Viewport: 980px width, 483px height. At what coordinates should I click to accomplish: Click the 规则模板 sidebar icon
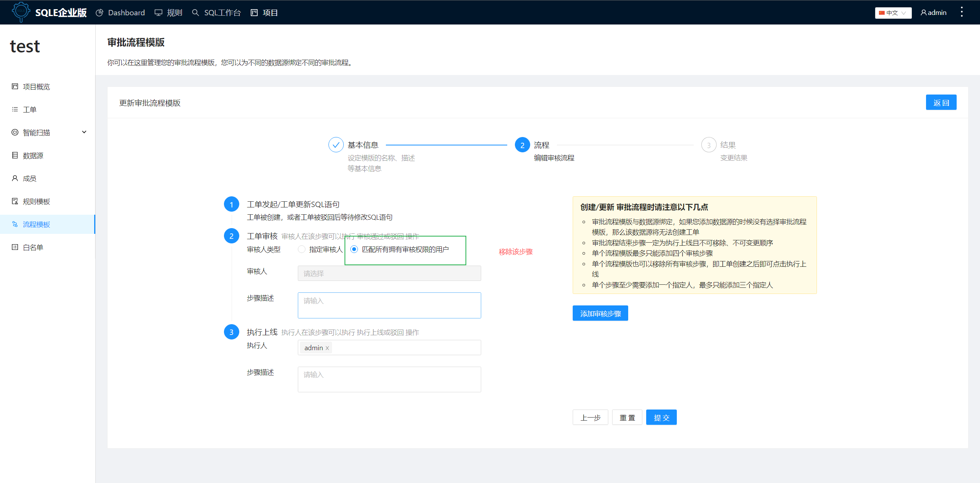[x=15, y=201]
